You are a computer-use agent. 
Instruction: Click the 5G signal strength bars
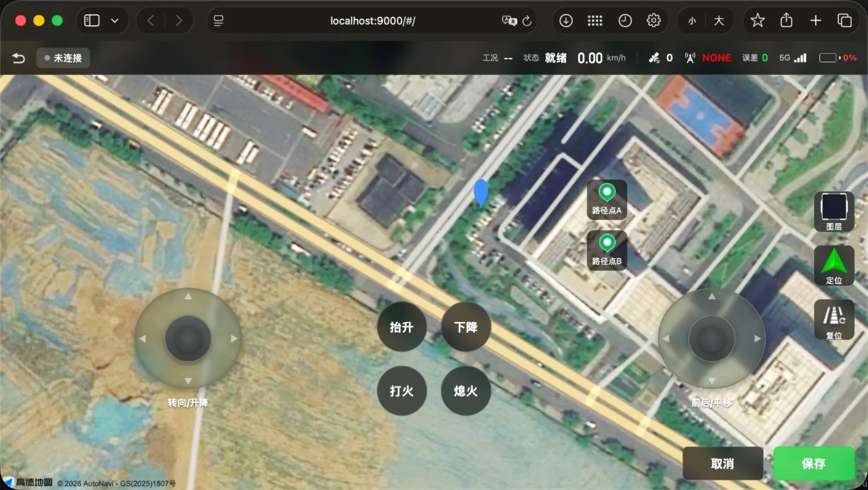tap(800, 58)
